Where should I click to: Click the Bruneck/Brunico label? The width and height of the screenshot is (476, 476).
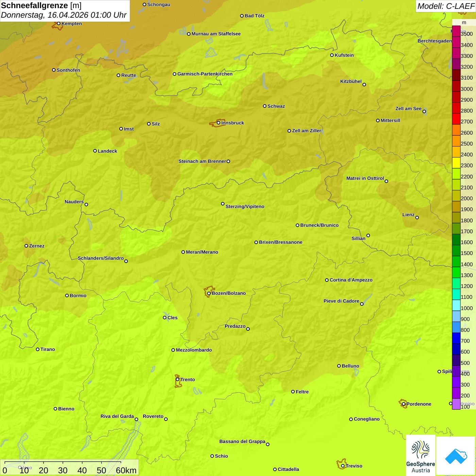point(319,225)
